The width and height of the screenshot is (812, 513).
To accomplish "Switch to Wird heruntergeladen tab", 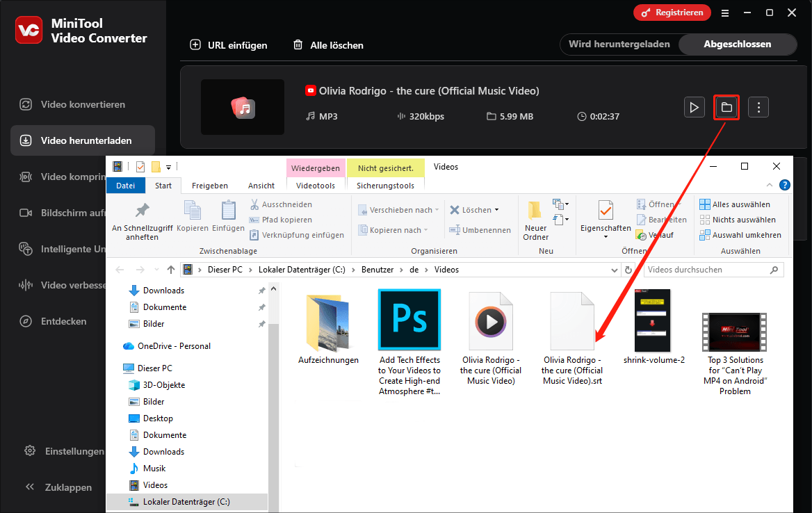I will [x=619, y=44].
